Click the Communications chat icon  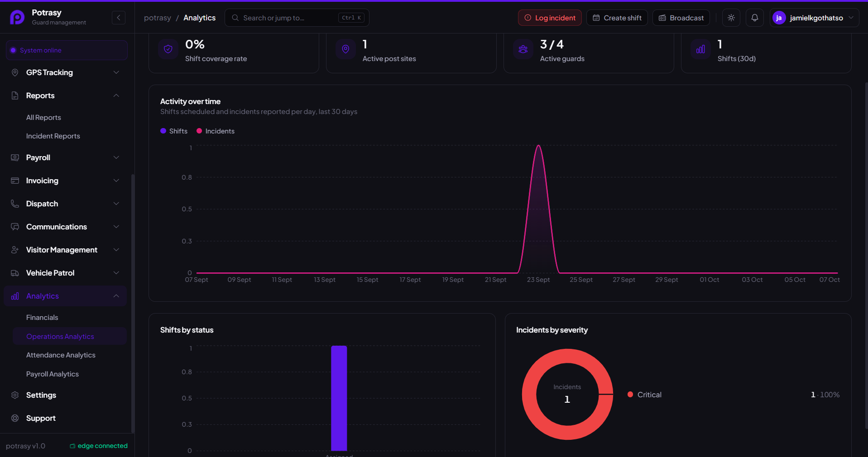coord(15,227)
